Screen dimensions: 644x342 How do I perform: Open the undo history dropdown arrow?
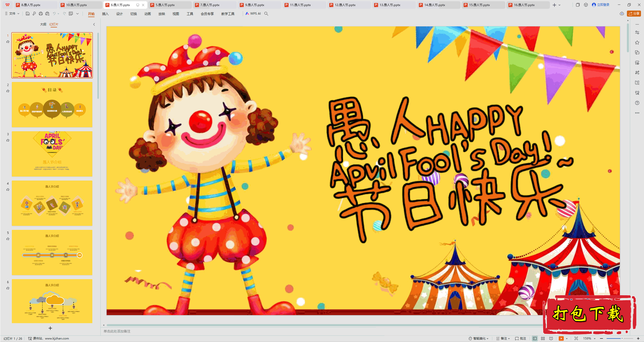[x=58, y=14]
